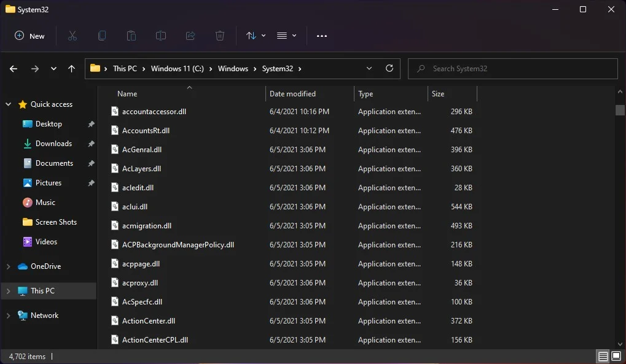Click the Windows breadcrumb in address bar
This screenshot has width=626, height=364.
[233, 69]
